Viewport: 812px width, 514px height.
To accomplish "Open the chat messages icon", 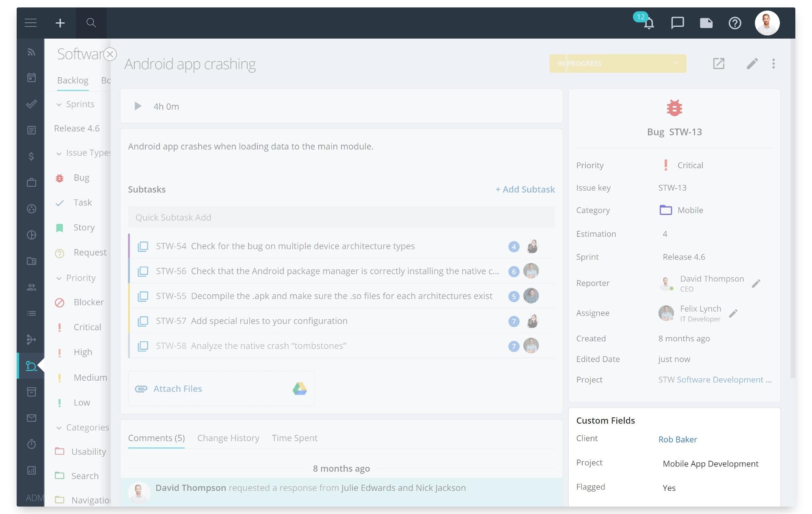I will pyautogui.click(x=677, y=23).
